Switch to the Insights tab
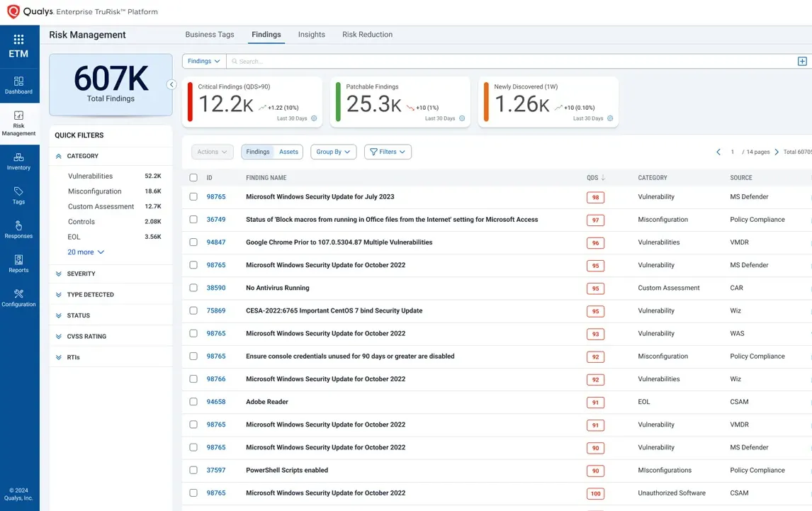 [311, 34]
